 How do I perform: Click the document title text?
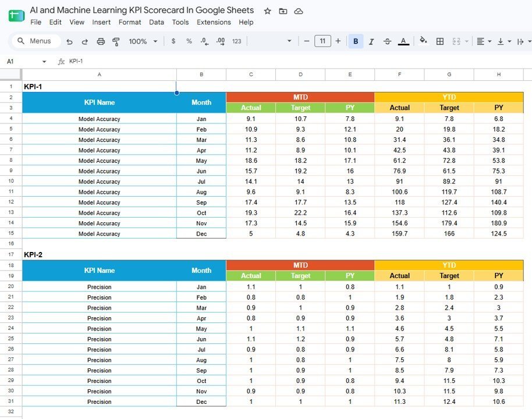coord(142,10)
